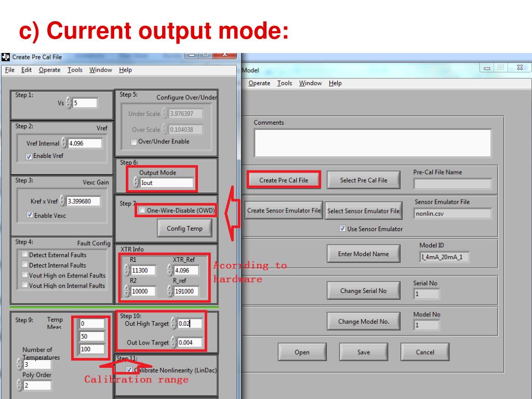Image resolution: width=532 pixels, height=399 pixels.
Task: Click Select Pre Cal File button
Action: coord(363,180)
